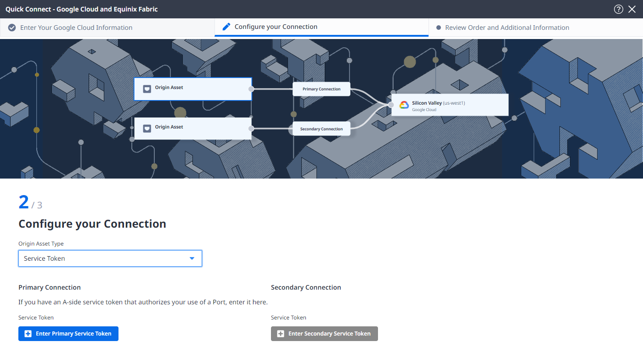643x364 pixels.
Task: Click the completed step checkmark icon
Action: (12, 28)
